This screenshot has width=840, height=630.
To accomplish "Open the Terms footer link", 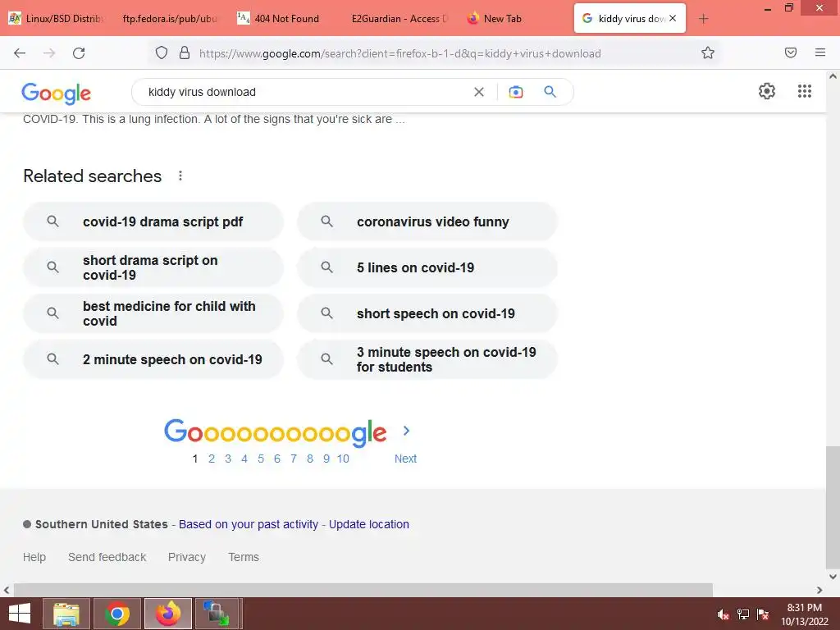I will click(x=244, y=557).
